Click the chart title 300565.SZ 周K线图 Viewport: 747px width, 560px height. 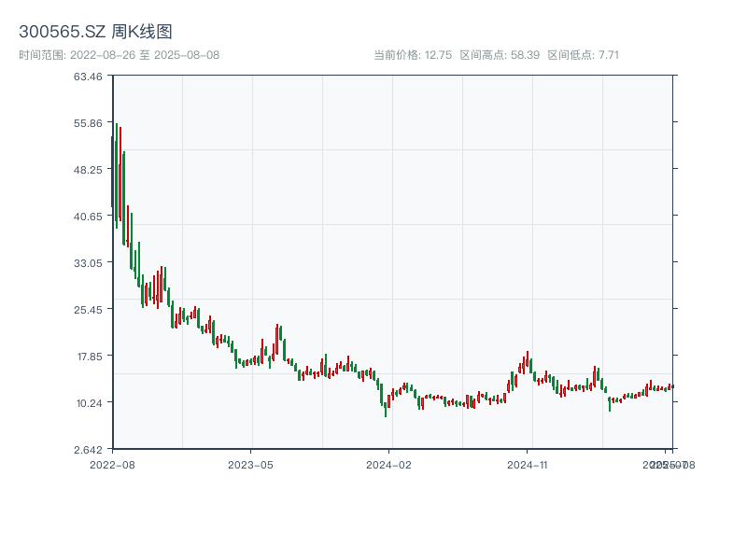[95, 32]
